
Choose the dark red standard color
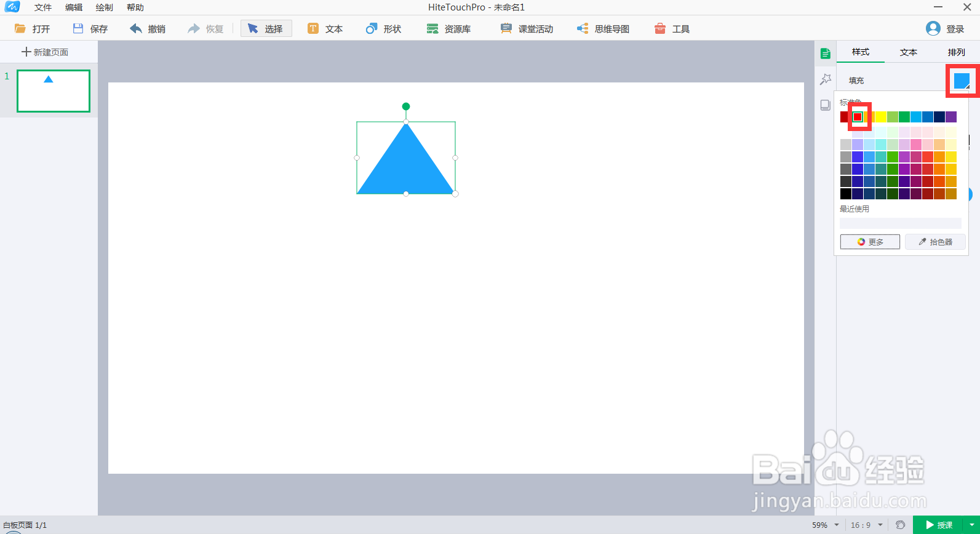click(x=845, y=117)
